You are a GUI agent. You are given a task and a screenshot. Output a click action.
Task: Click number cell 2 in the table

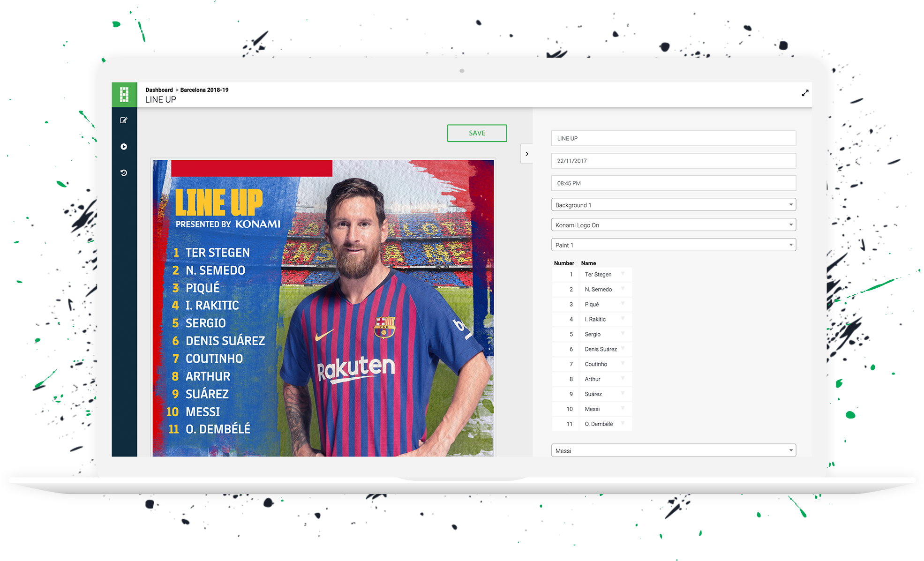coord(565,290)
